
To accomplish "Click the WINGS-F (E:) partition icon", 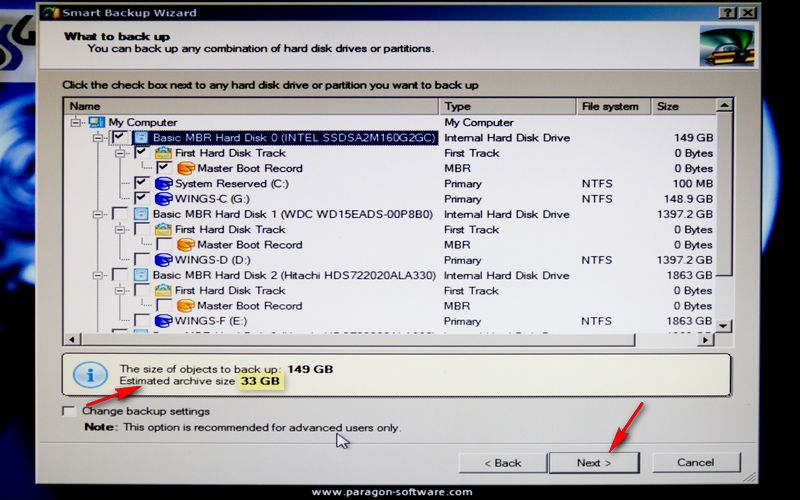I will (x=163, y=321).
